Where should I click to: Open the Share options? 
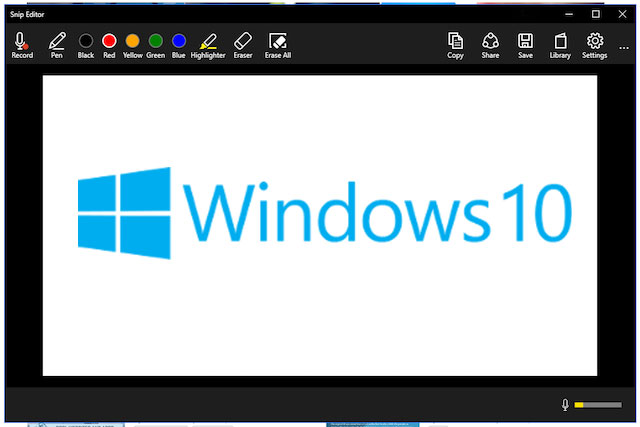[490, 45]
